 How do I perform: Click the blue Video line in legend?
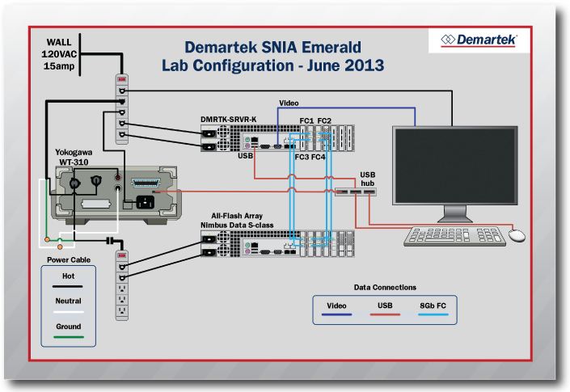tap(336, 316)
